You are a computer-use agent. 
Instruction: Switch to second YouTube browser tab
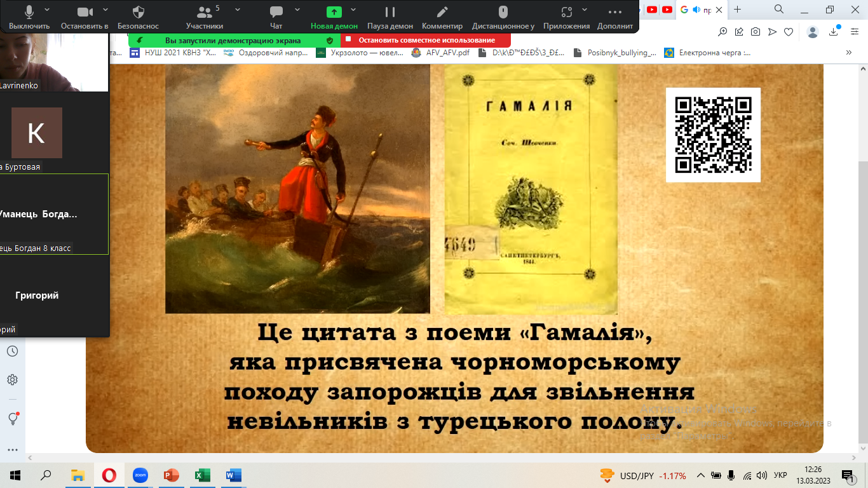pyautogui.click(x=667, y=10)
